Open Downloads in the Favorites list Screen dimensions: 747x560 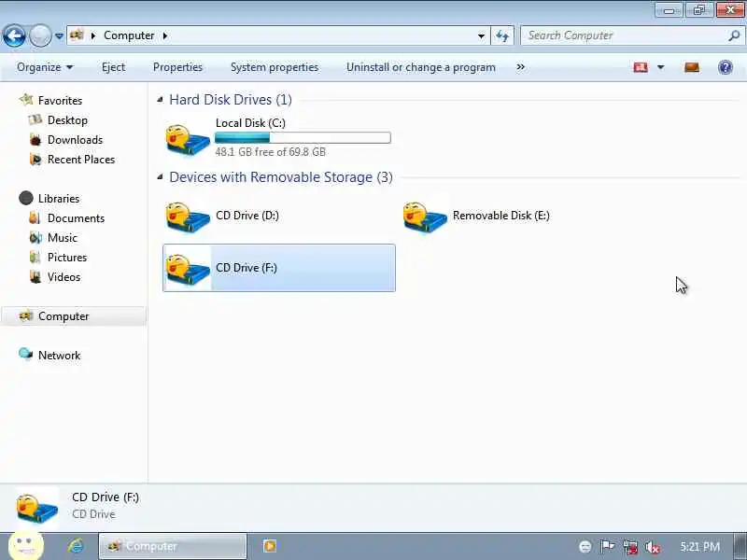(x=75, y=139)
